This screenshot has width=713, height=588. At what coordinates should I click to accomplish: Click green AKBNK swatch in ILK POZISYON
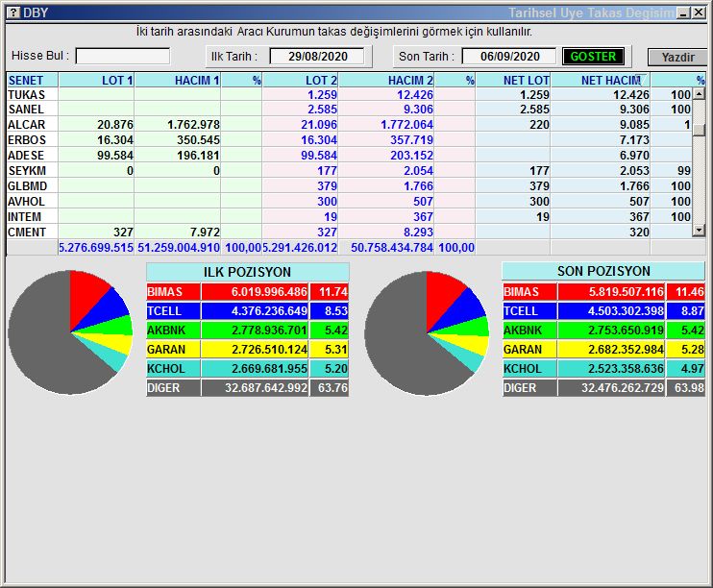pos(173,331)
